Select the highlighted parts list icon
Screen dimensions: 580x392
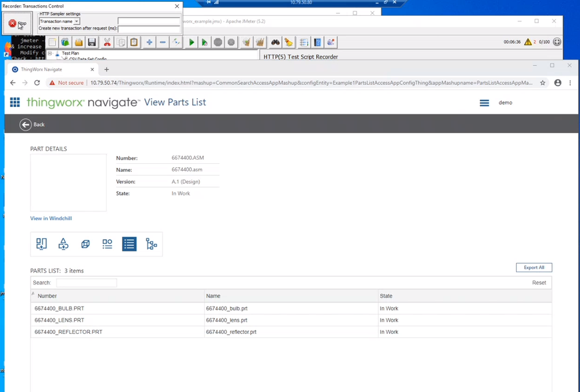(129, 244)
